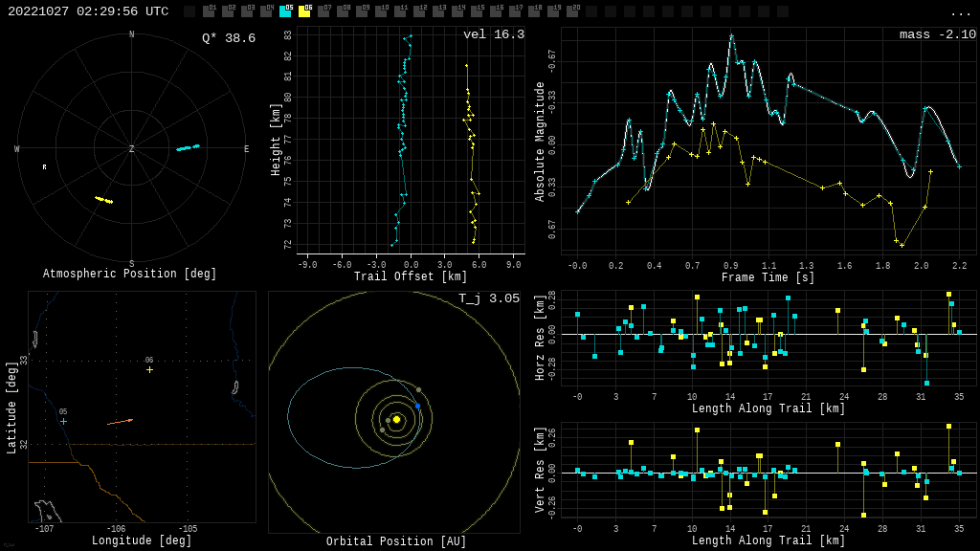
Task: Click the vel 16.3 readout
Action: coord(494,34)
